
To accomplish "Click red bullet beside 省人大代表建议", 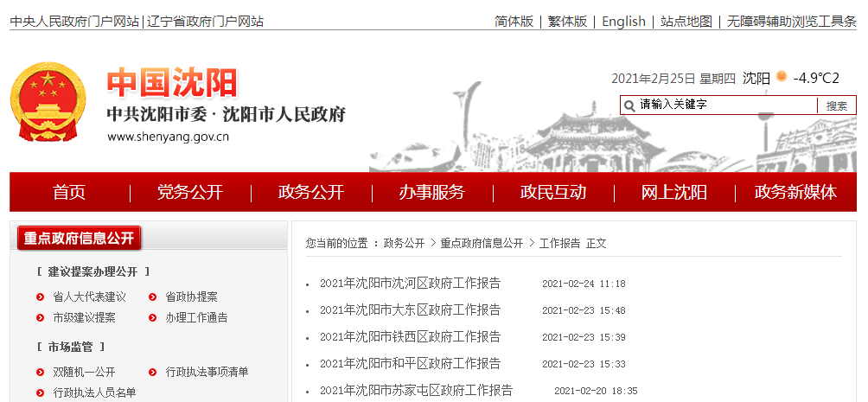I will 40,297.
